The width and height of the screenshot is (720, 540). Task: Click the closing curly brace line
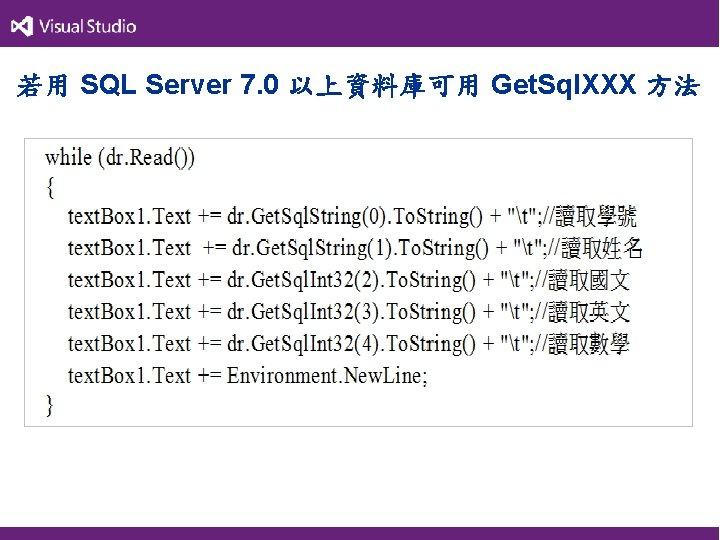50,405
